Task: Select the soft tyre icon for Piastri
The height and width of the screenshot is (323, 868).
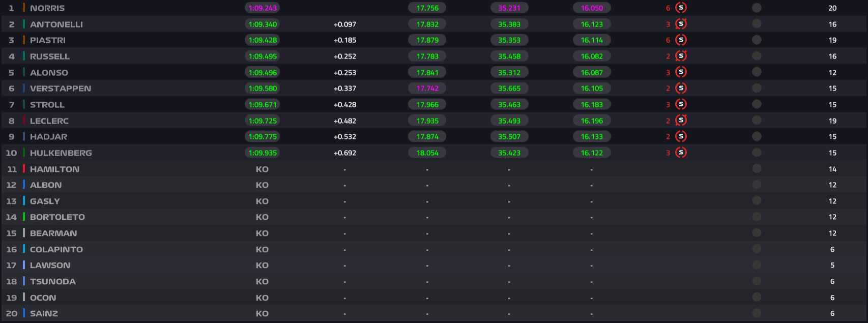Action: 681,40
